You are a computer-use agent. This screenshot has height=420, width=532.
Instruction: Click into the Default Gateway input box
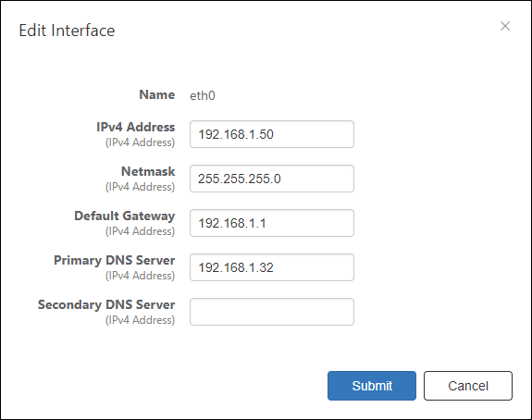(x=272, y=223)
